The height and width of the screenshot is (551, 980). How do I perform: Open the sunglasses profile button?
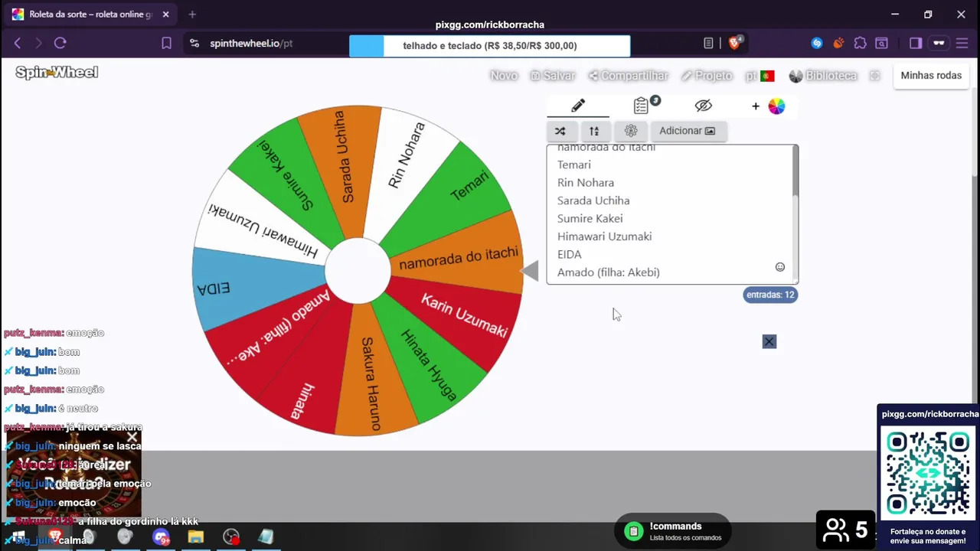[x=939, y=44]
